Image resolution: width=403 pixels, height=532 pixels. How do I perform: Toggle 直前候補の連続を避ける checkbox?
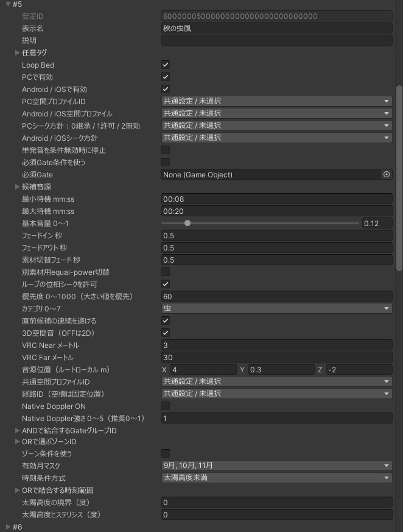click(166, 321)
